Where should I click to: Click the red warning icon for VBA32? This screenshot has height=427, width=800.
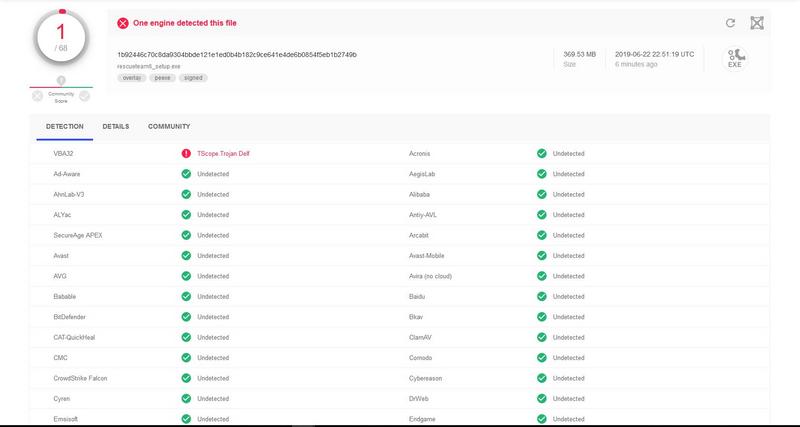186,154
